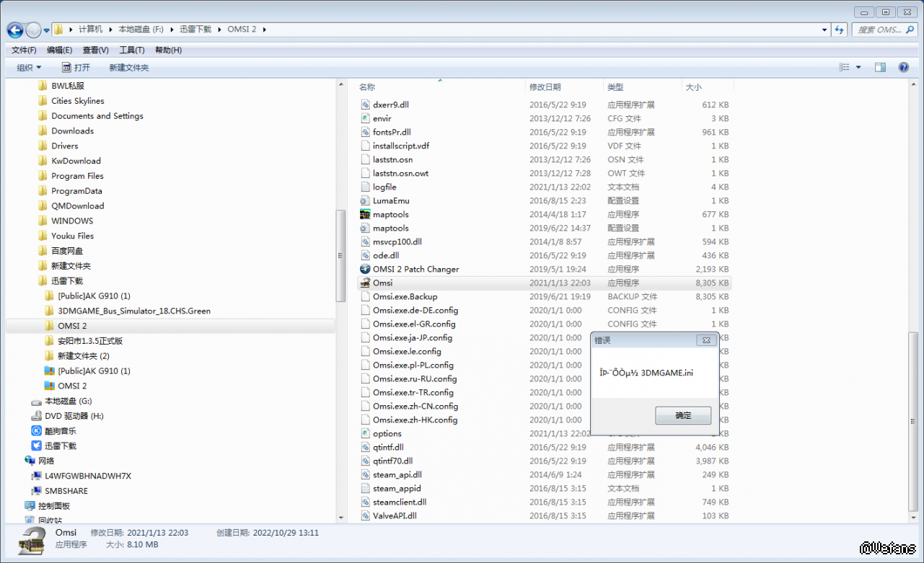
Task: Click the change view icon in toolbar
Action: coord(844,67)
